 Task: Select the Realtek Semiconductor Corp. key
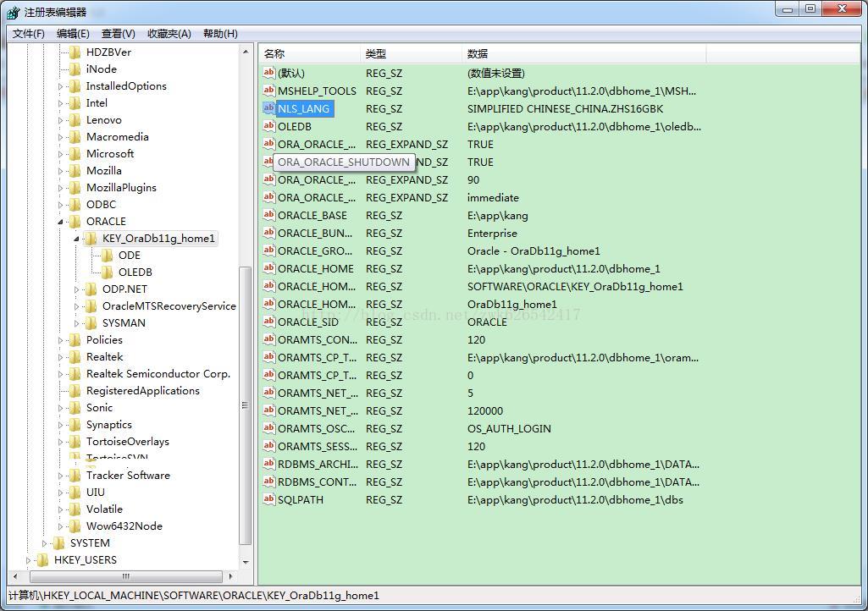[x=158, y=373]
